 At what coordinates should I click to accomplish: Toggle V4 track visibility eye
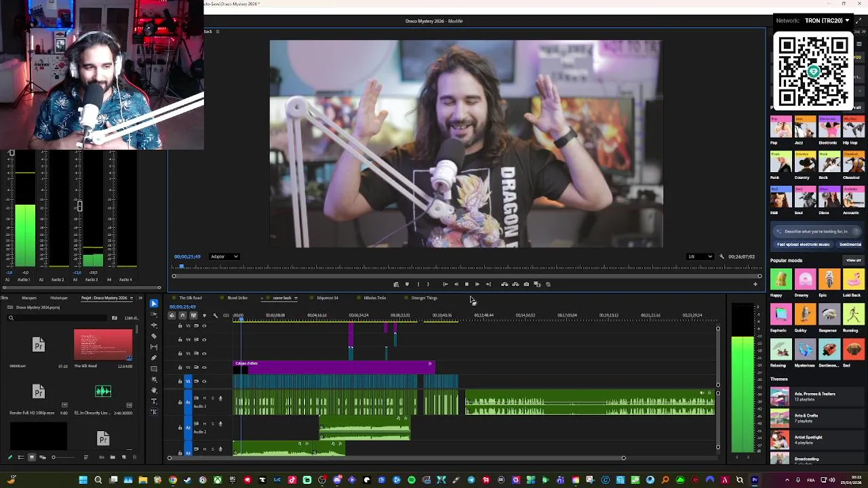pyautogui.click(x=204, y=340)
